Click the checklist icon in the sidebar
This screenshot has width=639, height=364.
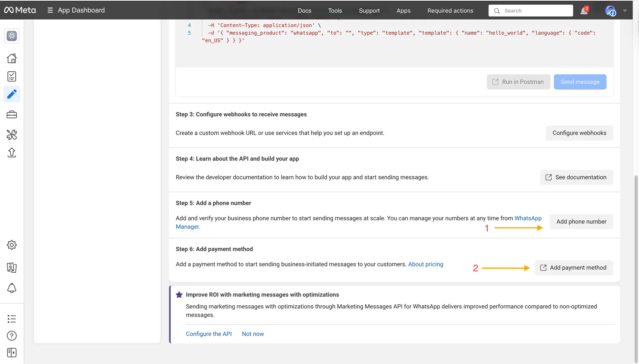[x=12, y=77]
